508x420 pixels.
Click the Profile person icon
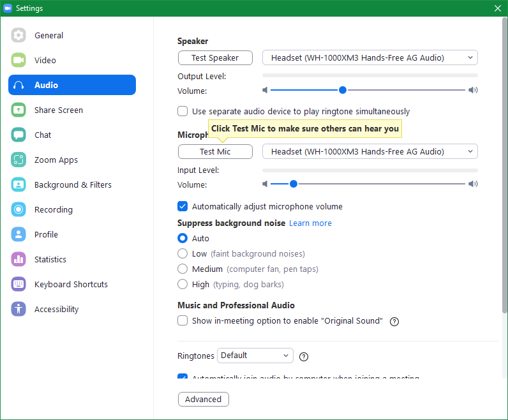tap(19, 234)
